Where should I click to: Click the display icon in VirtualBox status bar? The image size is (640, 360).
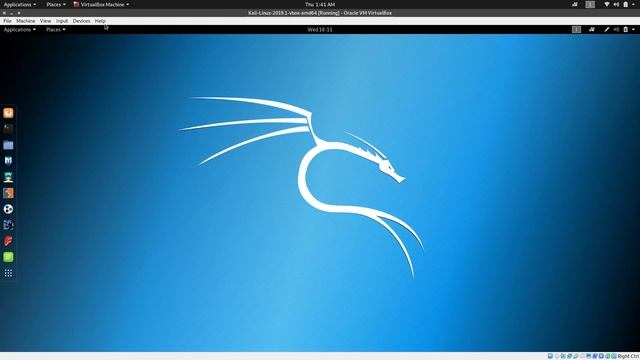point(589,356)
